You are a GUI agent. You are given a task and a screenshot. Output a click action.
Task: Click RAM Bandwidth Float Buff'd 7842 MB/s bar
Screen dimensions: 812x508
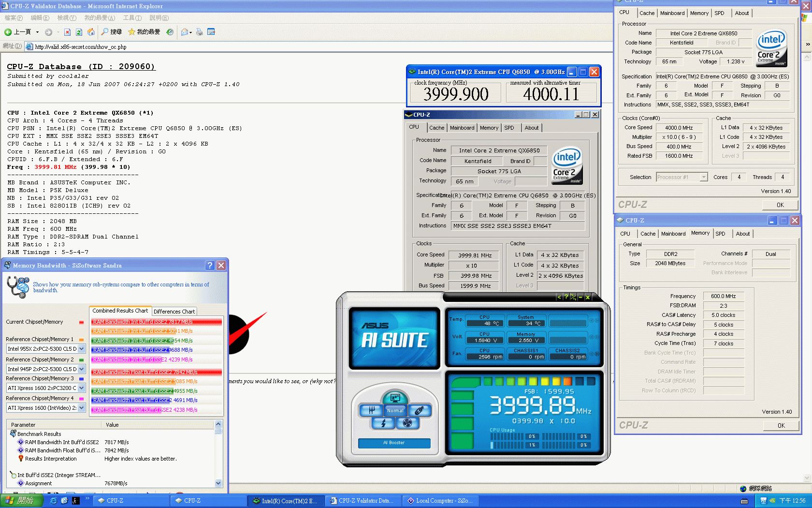click(157, 372)
